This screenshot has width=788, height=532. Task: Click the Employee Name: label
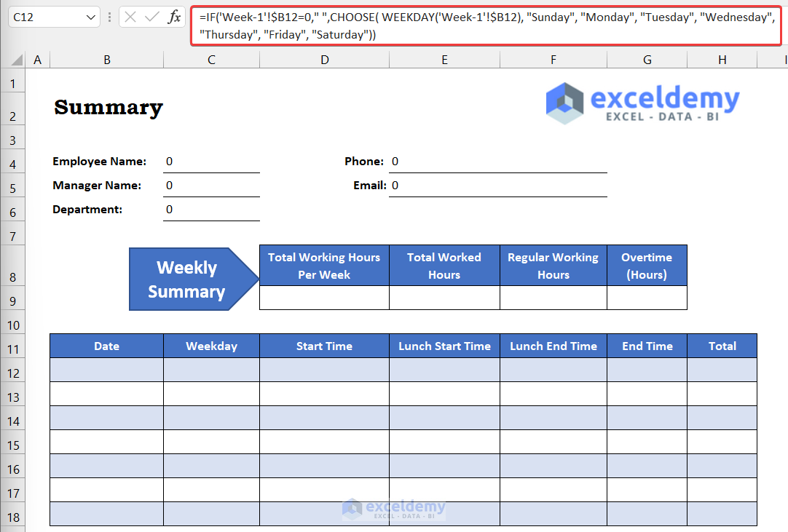tap(100, 162)
